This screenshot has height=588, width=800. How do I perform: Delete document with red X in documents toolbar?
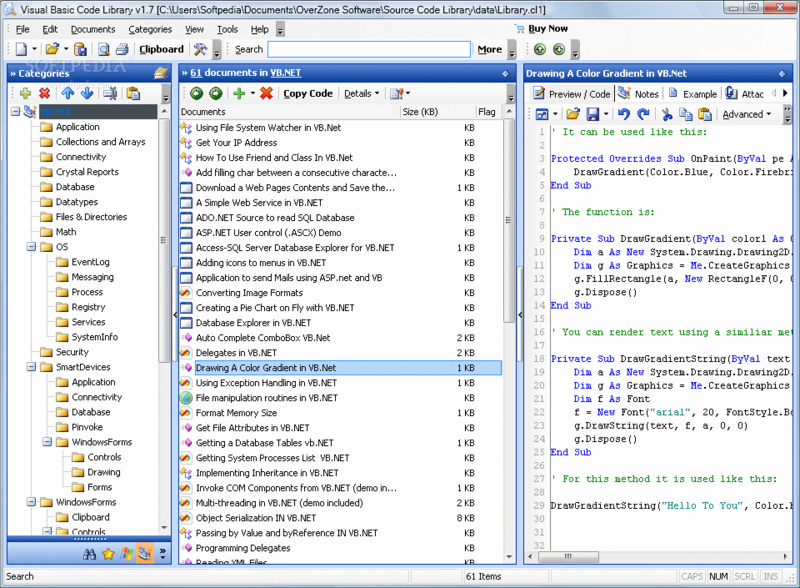266,93
